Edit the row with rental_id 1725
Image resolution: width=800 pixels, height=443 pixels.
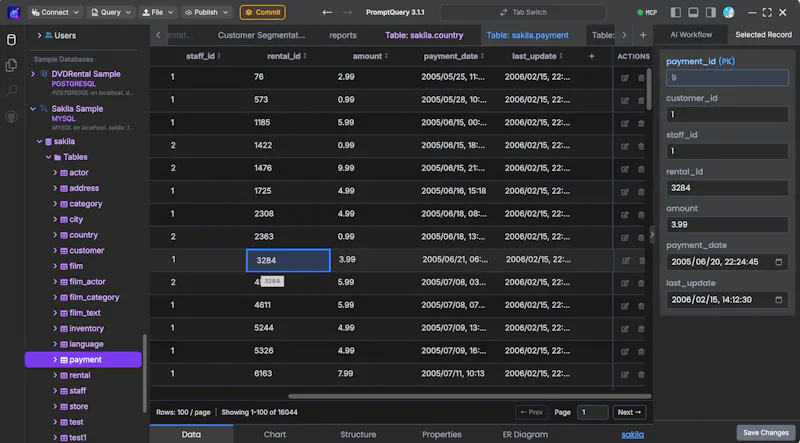624,192
